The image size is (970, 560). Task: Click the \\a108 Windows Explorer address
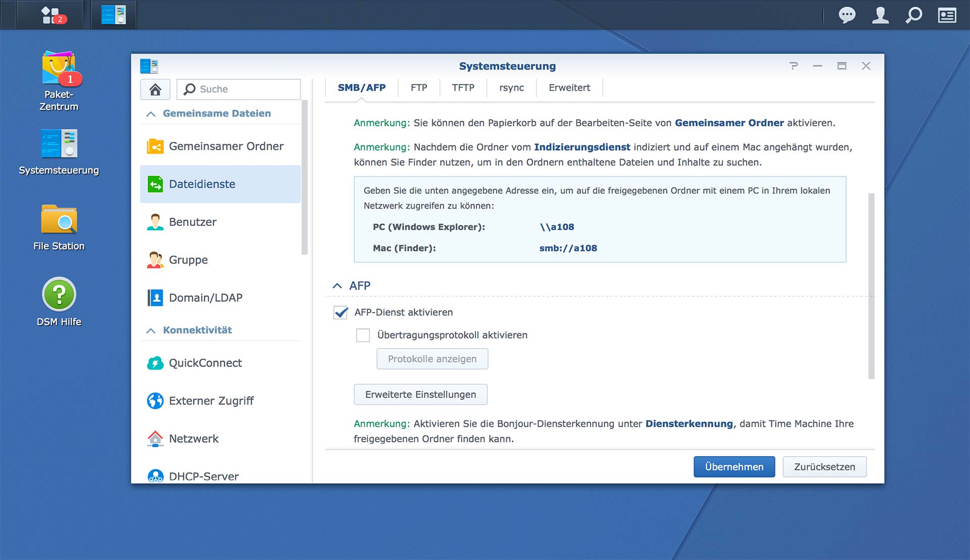point(557,227)
